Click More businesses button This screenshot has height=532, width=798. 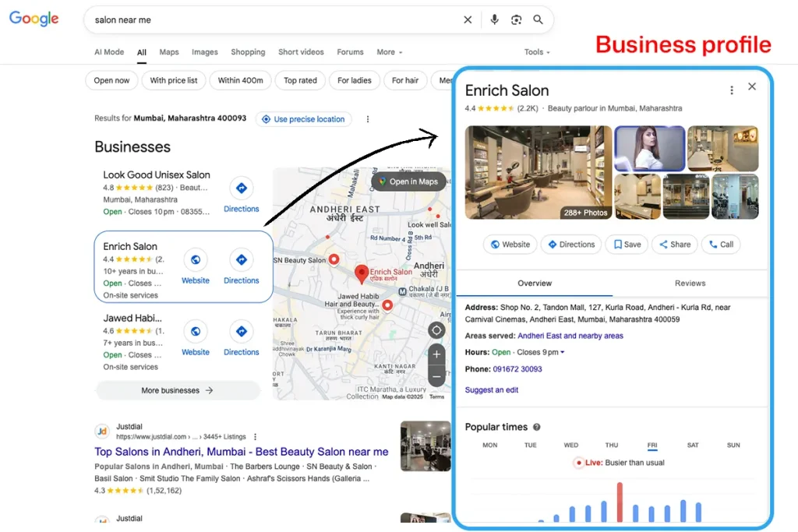[177, 390]
